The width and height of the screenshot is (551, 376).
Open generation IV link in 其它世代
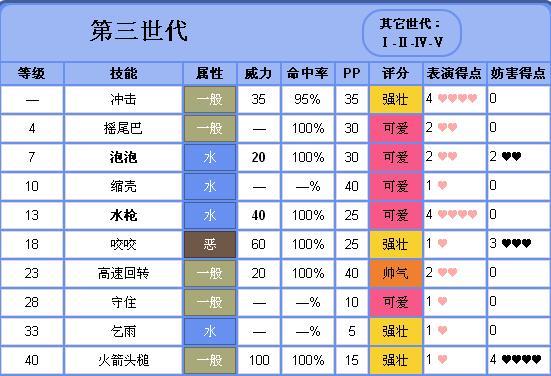(420, 43)
